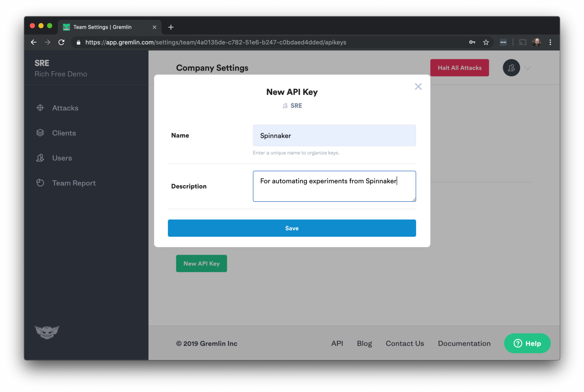Image resolution: width=584 pixels, height=392 pixels.
Task: Expand the account dropdown chevron
Action: coord(527,68)
